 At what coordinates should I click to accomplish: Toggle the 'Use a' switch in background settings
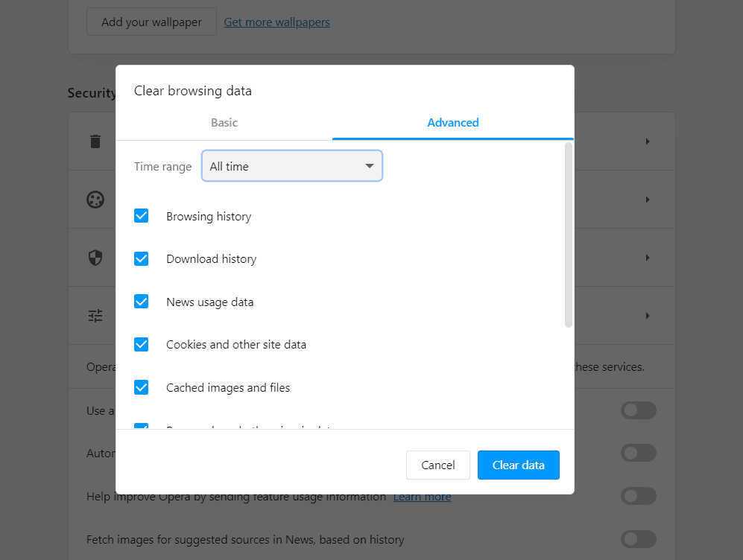coord(638,410)
